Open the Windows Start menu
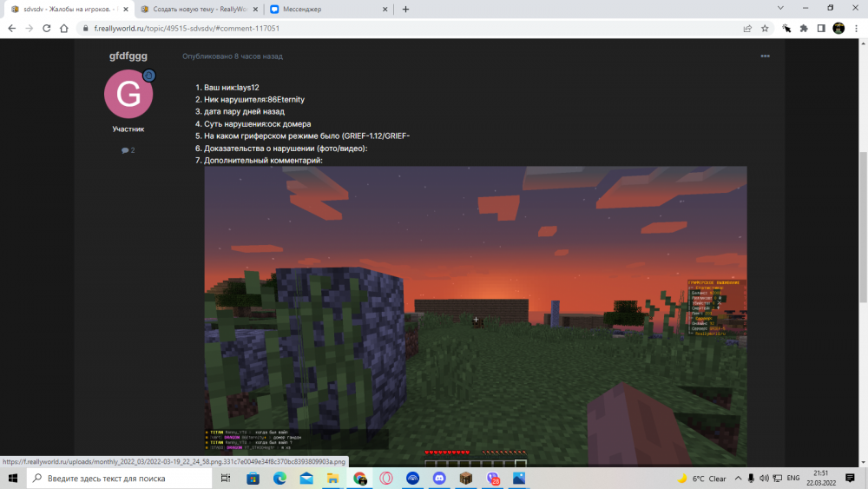 click(13, 478)
